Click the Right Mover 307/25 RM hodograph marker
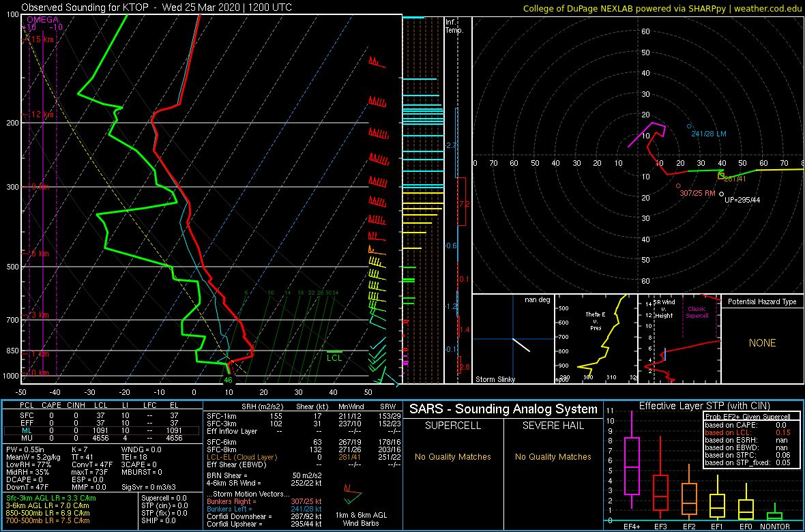 click(678, 186)
